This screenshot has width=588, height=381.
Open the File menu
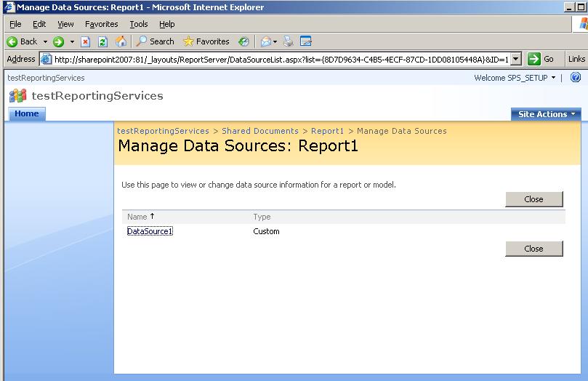[x=15, y=24]
